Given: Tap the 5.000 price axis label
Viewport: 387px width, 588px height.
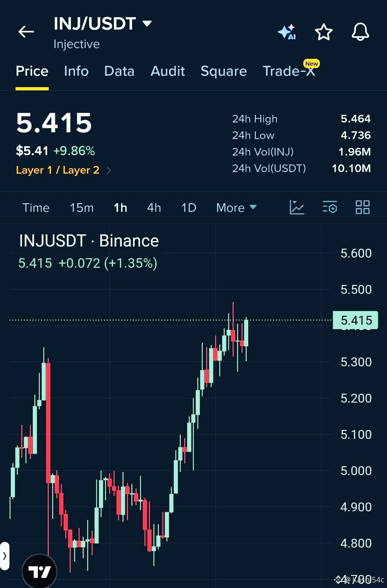Looking at the screenshot, I should click(x=356, y=471).
